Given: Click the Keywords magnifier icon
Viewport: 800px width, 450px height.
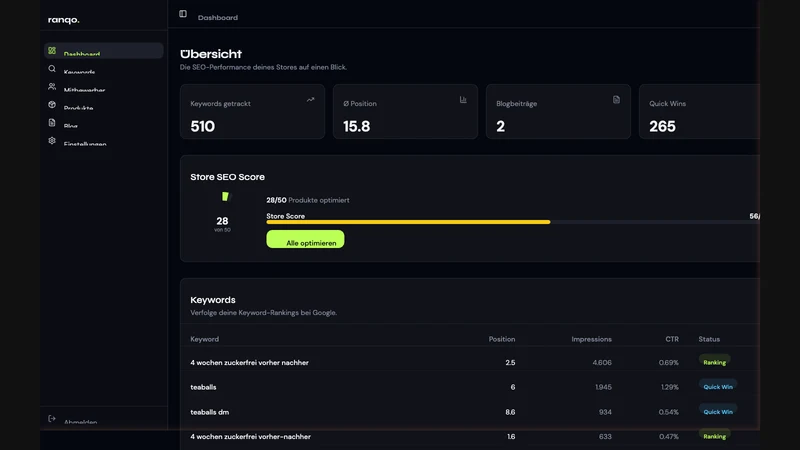Looking at the screenshot, I should coord(52,69).
